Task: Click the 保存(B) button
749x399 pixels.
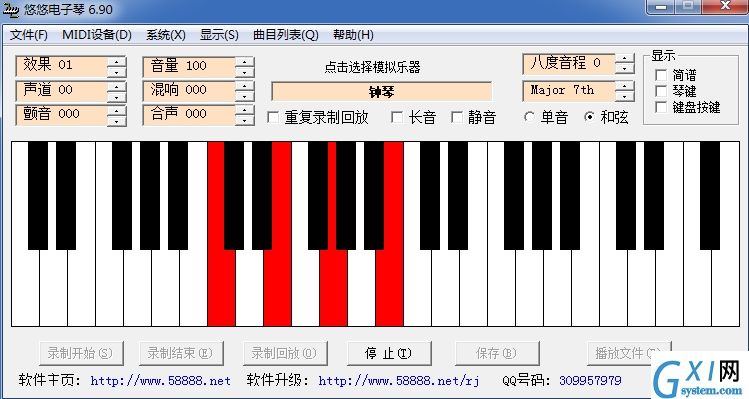Action: (497, 354)
